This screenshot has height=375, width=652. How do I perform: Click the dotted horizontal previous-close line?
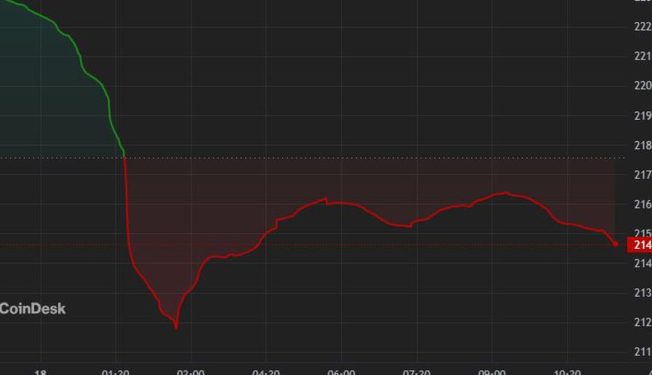tap(312, 158)
